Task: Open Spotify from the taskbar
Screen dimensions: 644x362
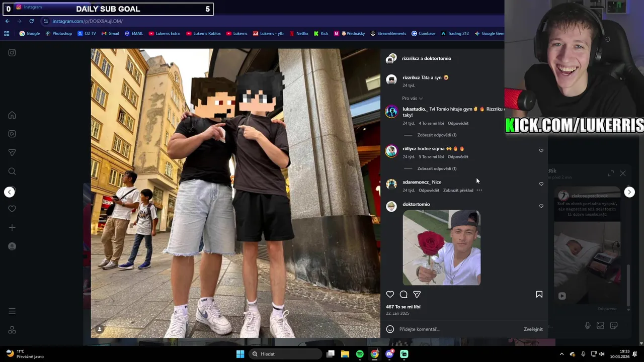Action: 360,354
